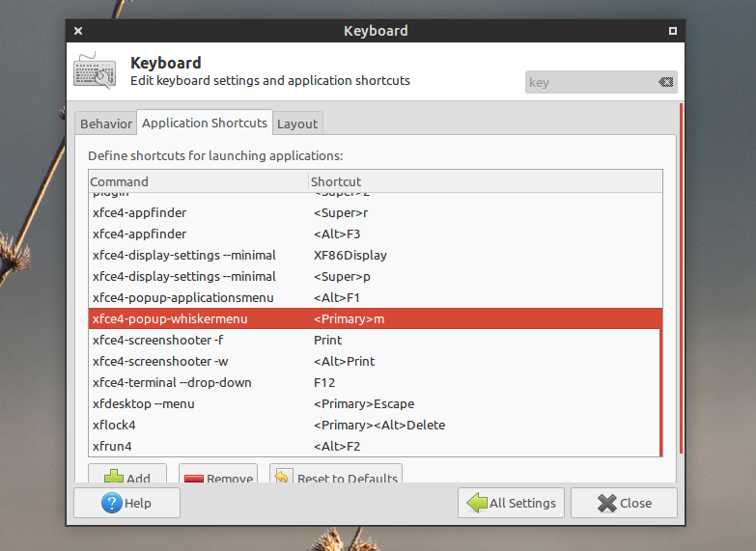Click Reset to Defaults button
This screenshot has height=551, width=756.
(x=336, y=474)
